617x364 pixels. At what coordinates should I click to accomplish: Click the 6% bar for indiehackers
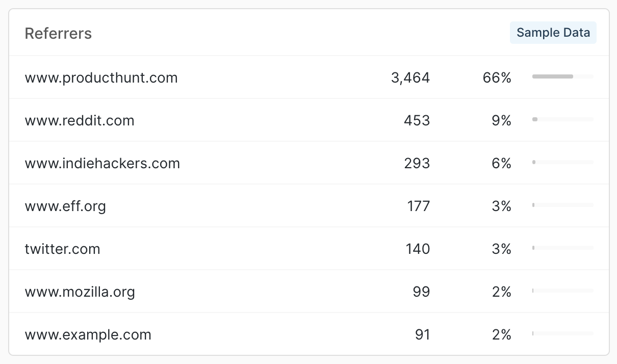coord(562,162)
